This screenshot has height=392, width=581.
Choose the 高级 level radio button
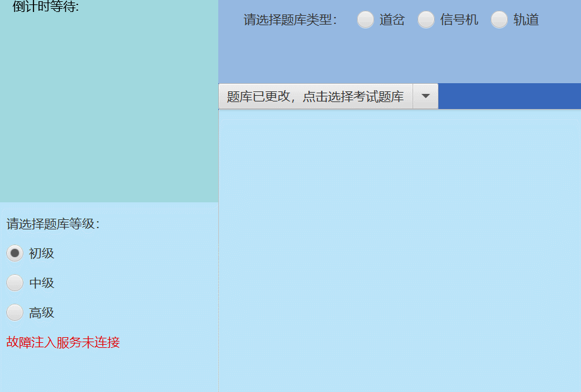(x=15, y=313)
